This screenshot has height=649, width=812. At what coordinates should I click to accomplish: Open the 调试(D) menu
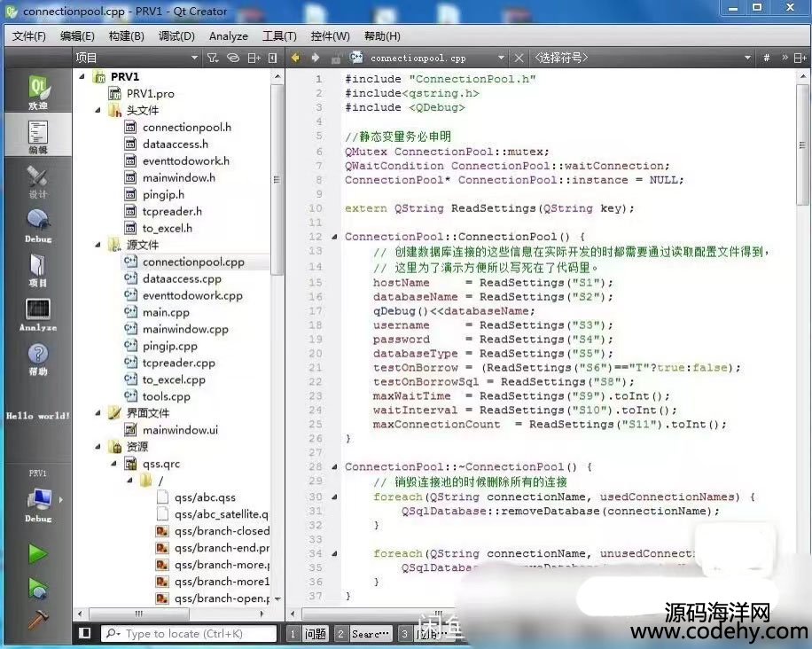click(176, 36)
